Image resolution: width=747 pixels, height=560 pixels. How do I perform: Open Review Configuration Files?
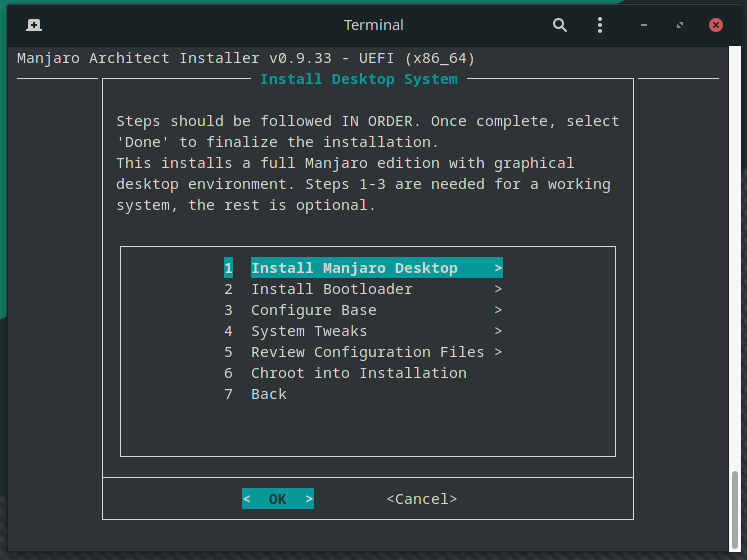(x=367, y=352)
